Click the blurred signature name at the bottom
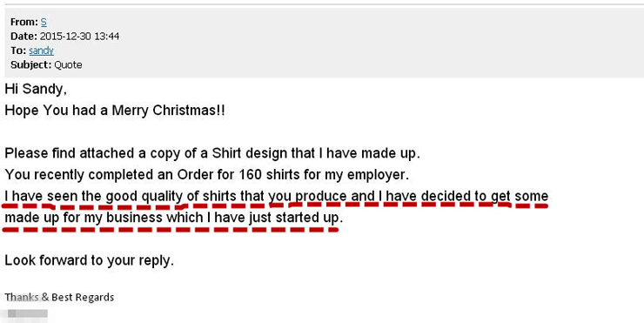Image resolution: width=644 pixels, height=323 pixels. pos(27,313)
